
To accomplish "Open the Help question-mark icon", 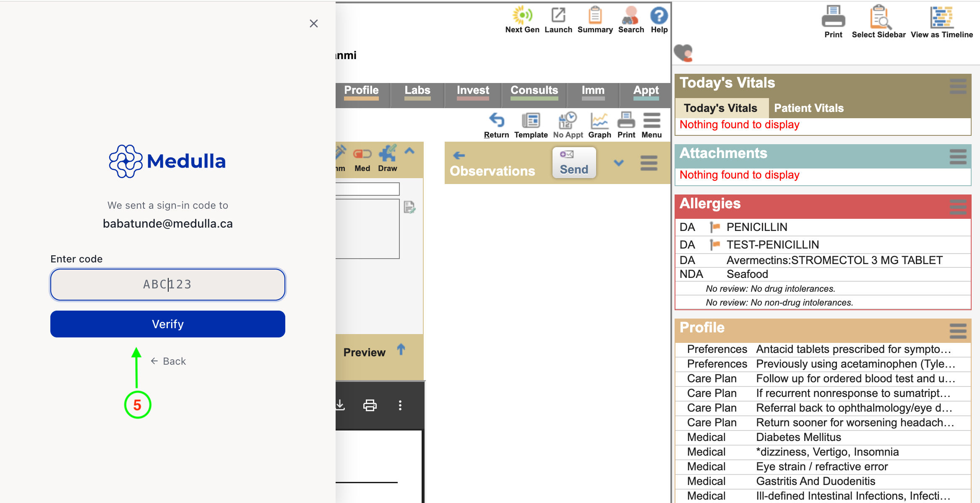I will point(659,20).
